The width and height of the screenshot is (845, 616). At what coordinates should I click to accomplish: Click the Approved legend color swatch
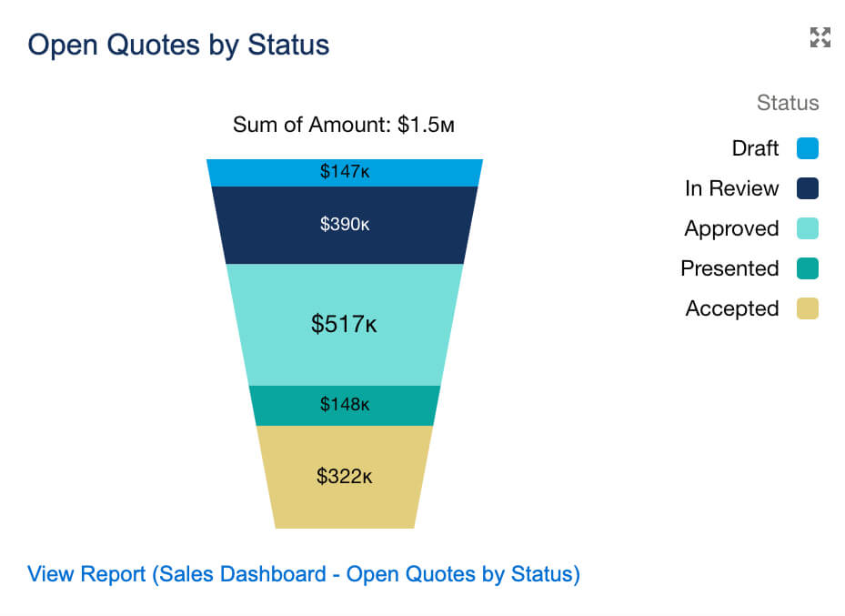807,228
